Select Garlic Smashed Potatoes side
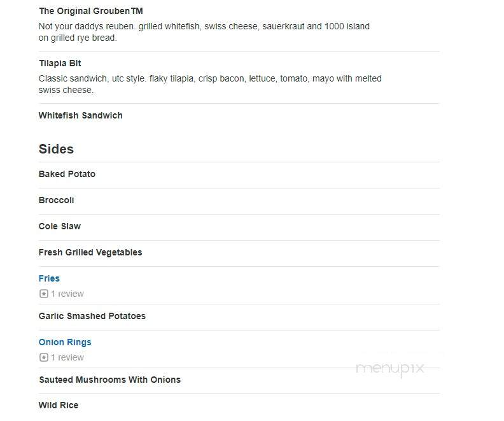The width and height of the screenshot is (504, 421). (92, 316)
